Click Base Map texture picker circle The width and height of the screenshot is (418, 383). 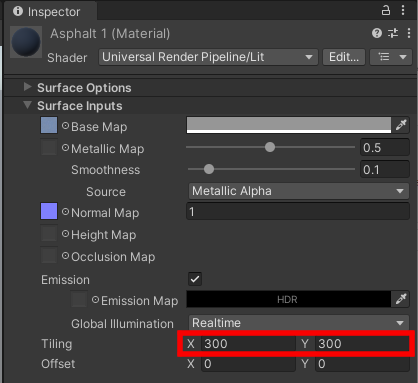66,126
